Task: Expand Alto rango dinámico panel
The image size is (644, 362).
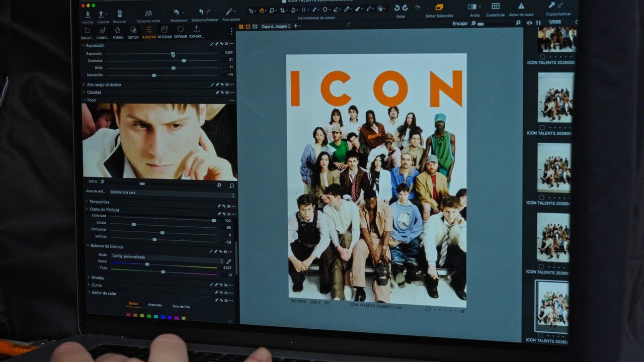Action: 84,84
